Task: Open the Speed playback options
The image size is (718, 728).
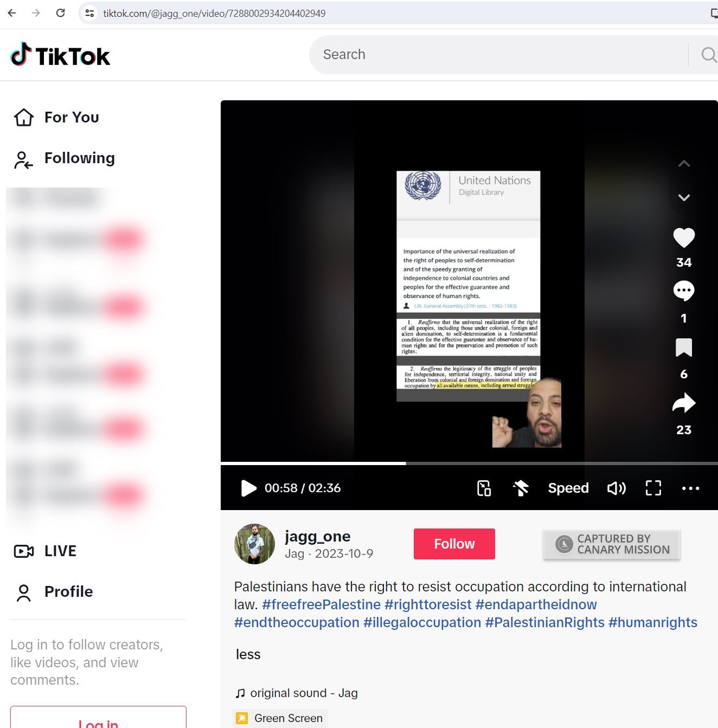Action: [568, 488]
